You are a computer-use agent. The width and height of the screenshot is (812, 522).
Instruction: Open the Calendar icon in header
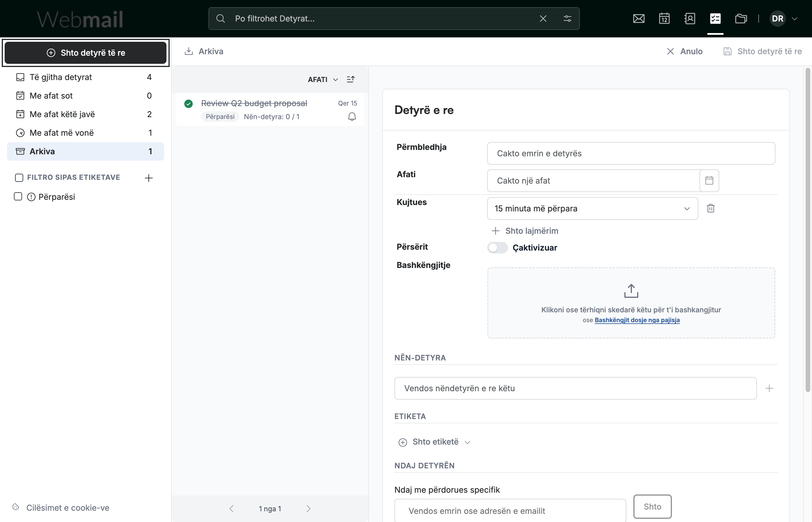(664, 19)
